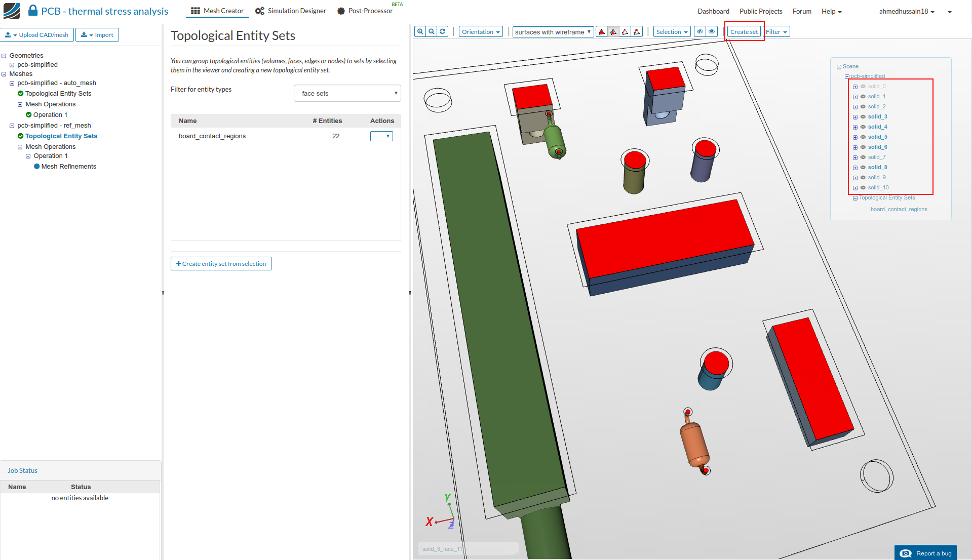The width and height of the screenshot is (972, 560).
Task: Hide solid_6 via its eye icon
Action: tap(863, 147)
